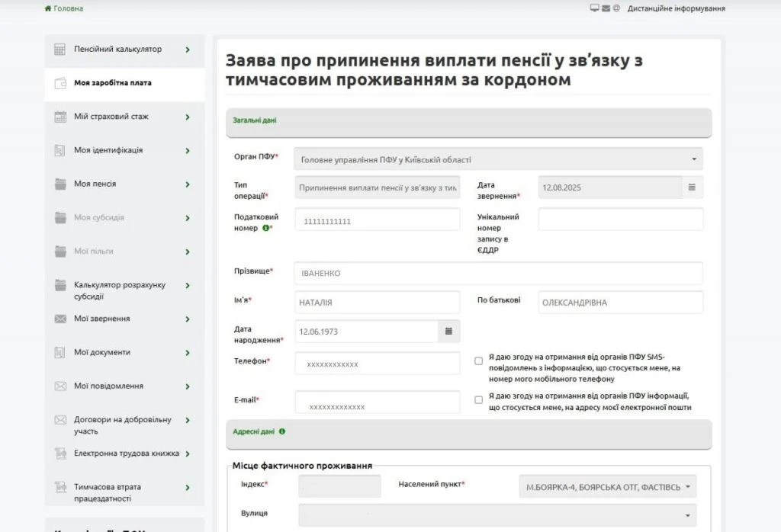This screenshot has height=532, width=781.
Task: Open Моя пенсія menu section
Action: click(x=95, y=184)
